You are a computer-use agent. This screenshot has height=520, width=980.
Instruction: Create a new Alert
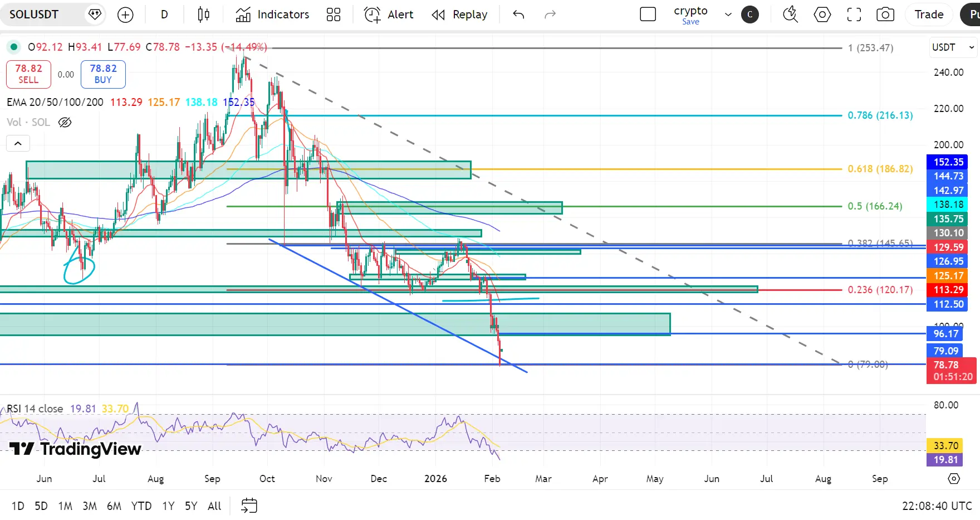(x=389, y=14)
